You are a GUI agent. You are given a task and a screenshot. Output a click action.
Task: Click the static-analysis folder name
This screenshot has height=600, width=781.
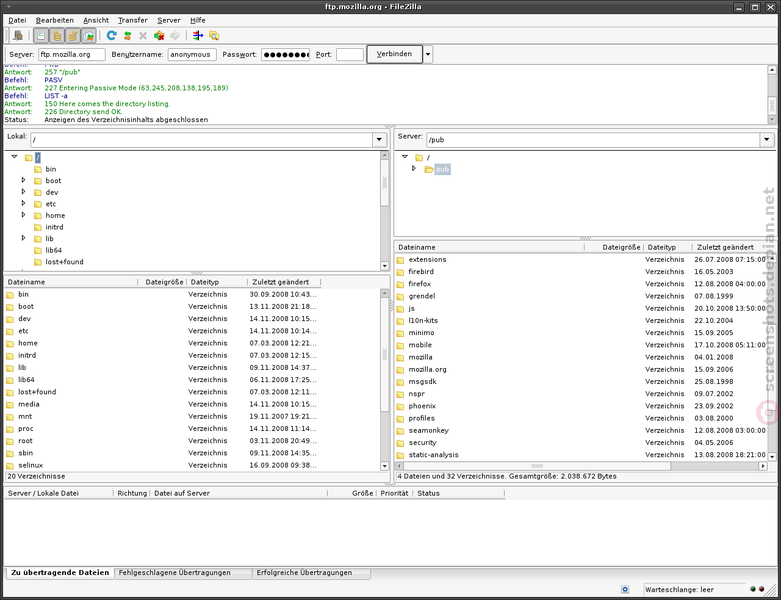(433, 455)
